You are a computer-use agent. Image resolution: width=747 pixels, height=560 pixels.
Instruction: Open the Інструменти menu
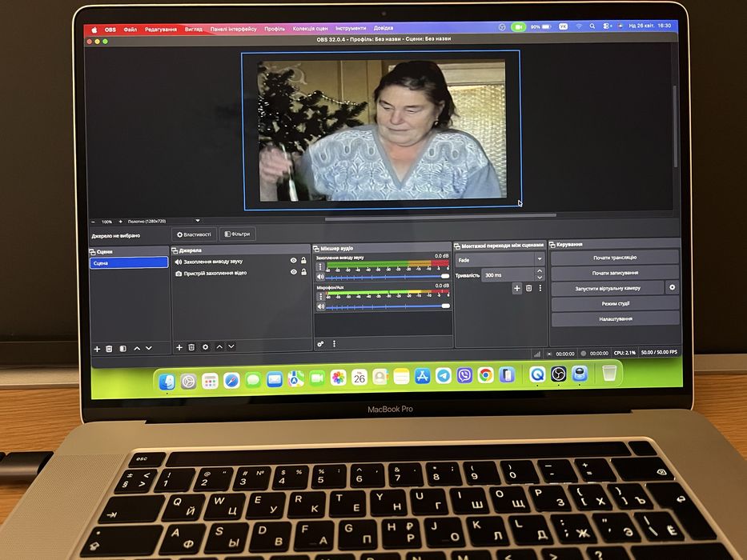(x=351, y=28)
